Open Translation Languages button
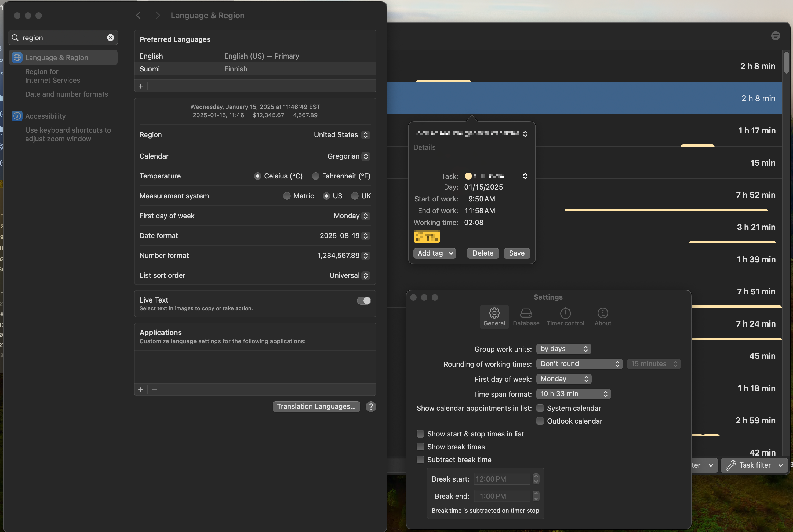 point(316,406)
